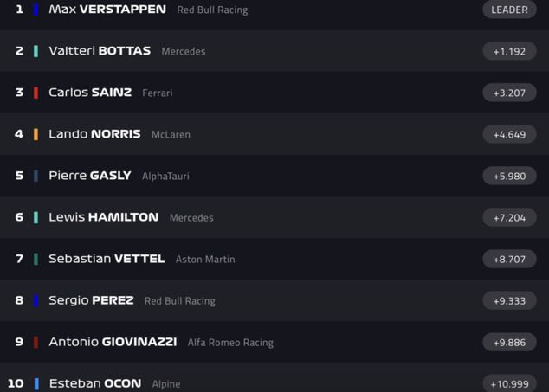This screenshot has height=392, width=549.
Task: Open Pierre Gasly results row
Action: [260, 176]
